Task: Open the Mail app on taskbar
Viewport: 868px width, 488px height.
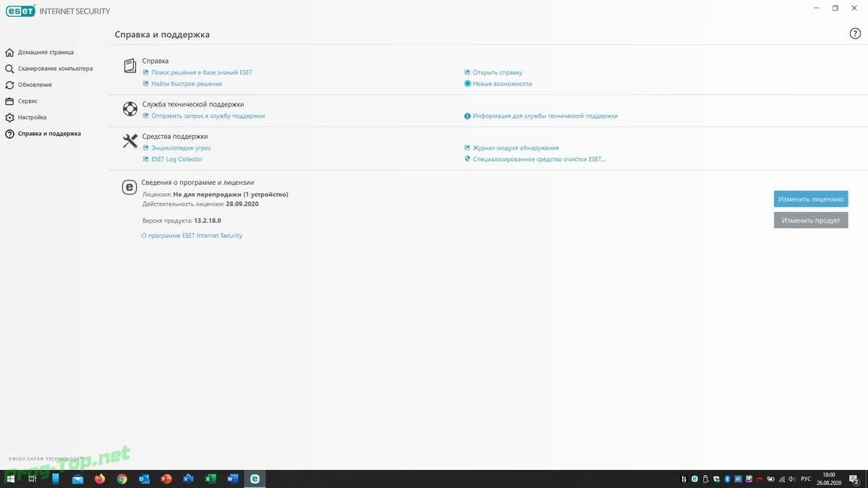Action: tap(77, 479)
